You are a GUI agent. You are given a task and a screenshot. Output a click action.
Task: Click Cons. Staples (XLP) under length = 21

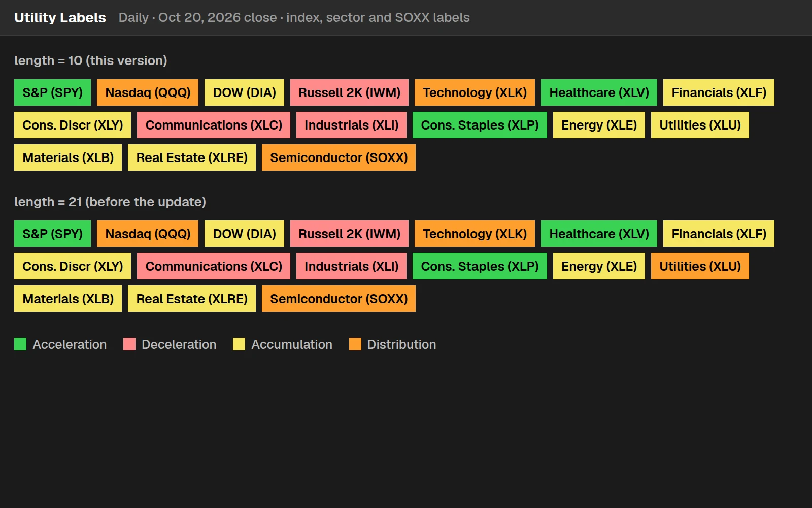[x=480, y=266]
